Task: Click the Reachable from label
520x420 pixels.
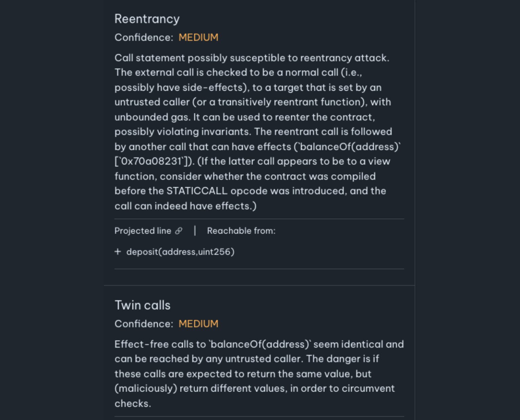Action: (241, 230)
